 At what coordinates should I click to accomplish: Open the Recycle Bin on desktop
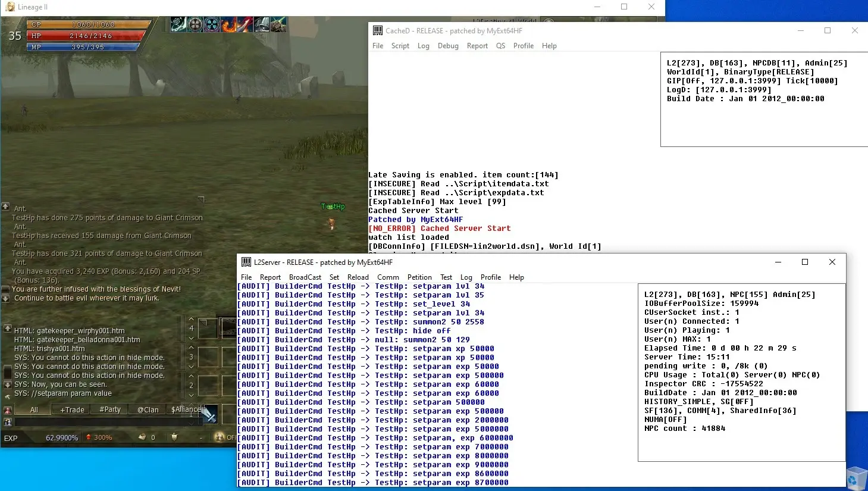click(x=857, y=479)
